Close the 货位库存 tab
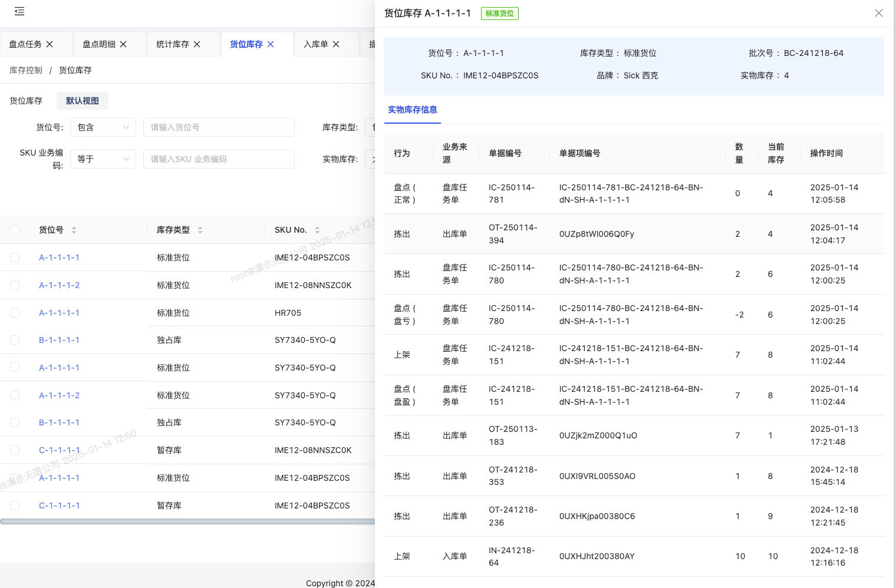The width and height of the screenshot is (896, 588). (271, 44)
